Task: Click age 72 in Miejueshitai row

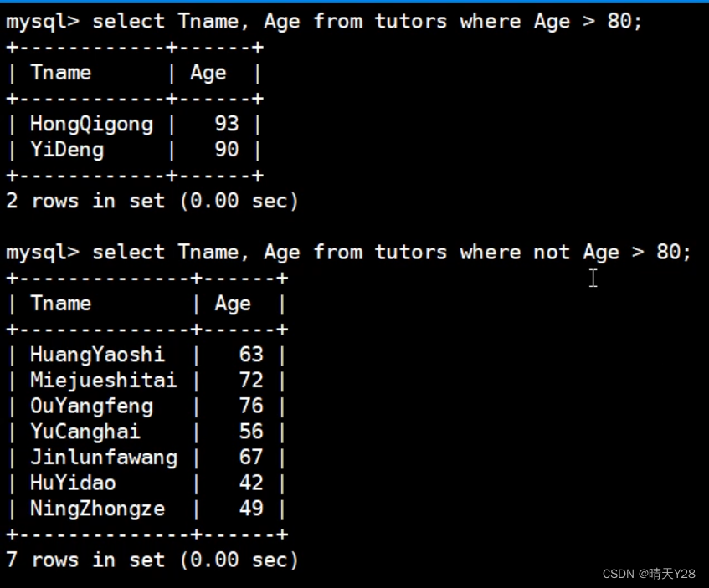Action: [251, 381]
